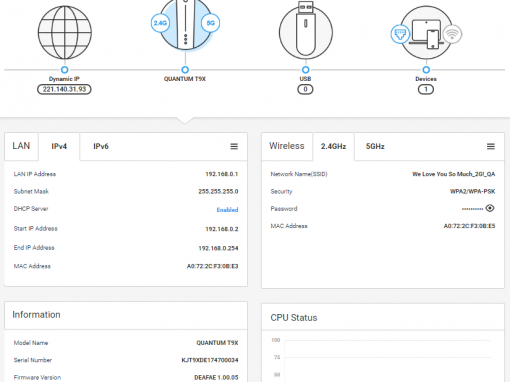Viewport: 510px width, 382px height.
Task: Click Start IP Address value 192.168.0.2
Action: pos(222,229)
